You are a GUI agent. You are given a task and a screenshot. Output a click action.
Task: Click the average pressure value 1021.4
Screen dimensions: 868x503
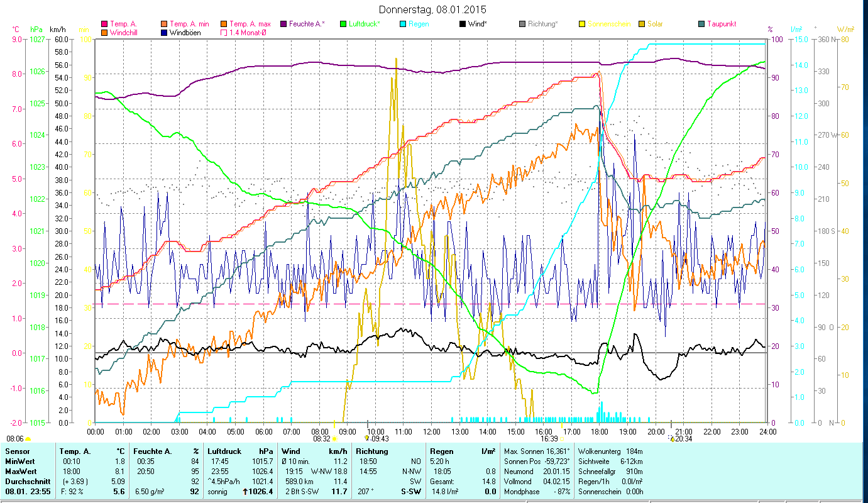[x=263, y=481]
